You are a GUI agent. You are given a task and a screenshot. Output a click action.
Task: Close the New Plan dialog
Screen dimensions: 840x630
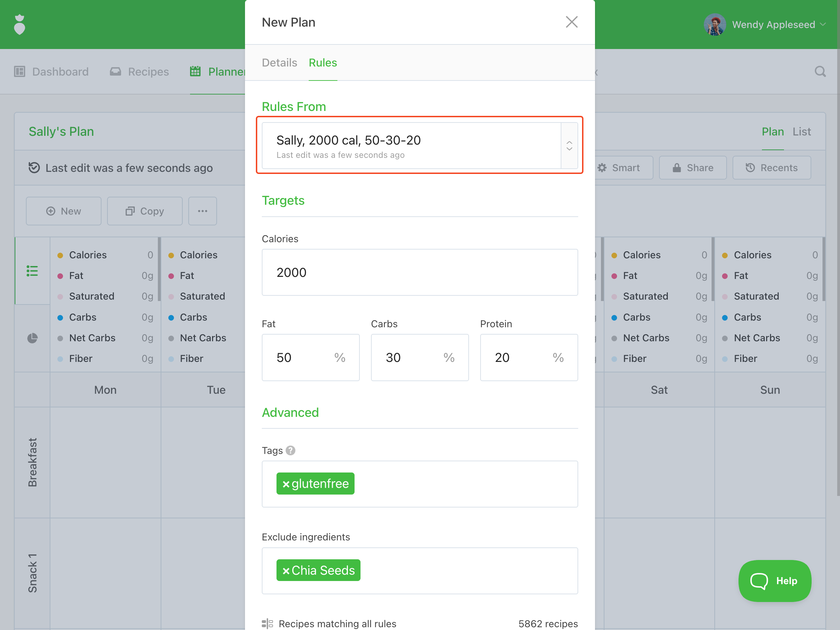click(572, 22)
